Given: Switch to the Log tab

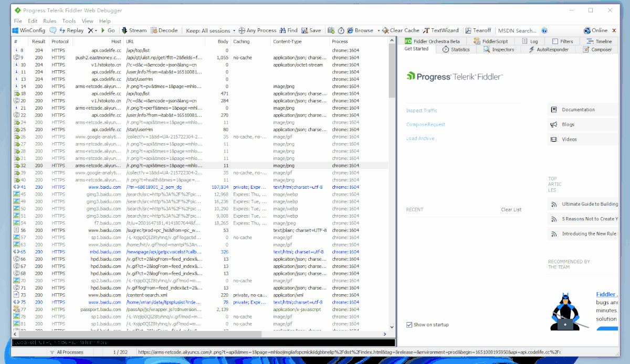Looking at the screenshot, I should (530, 41).
